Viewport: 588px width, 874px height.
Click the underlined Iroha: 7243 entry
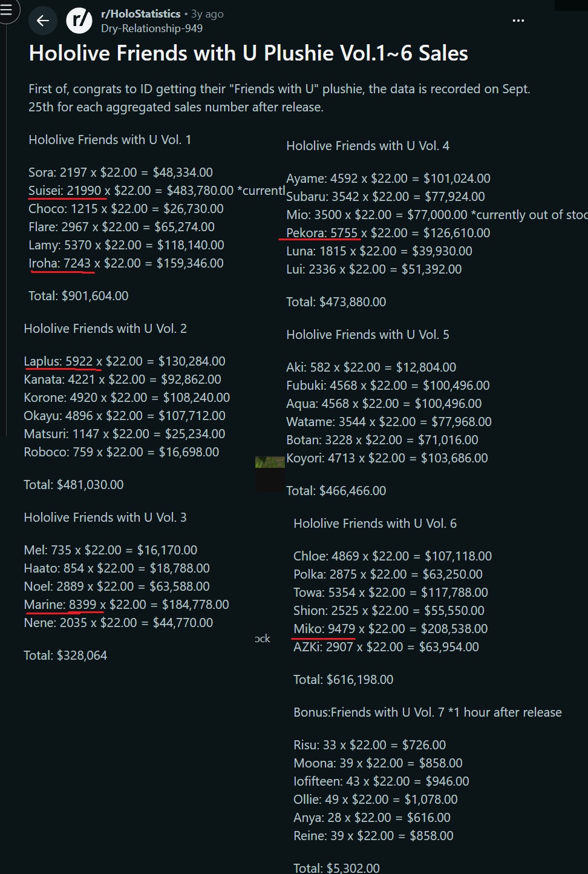[x=59, y=263]
